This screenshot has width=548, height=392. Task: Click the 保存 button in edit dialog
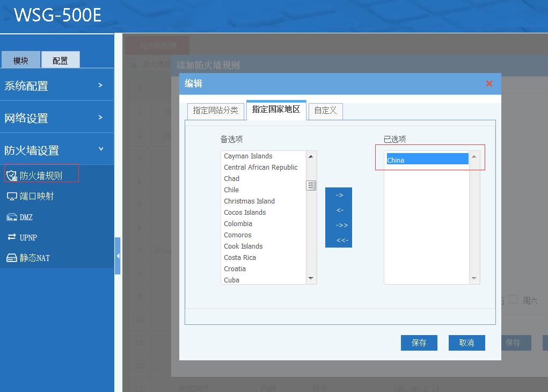419,343
